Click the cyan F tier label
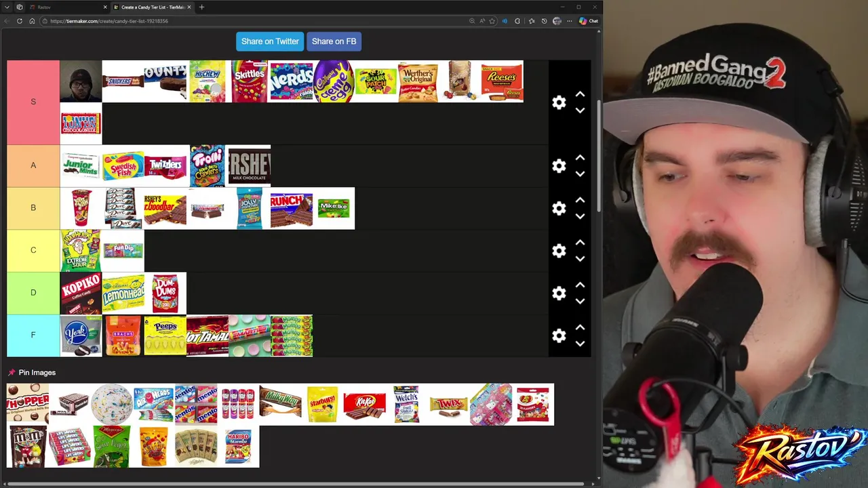The width and height of the screenshot is (868, 488). point(33,335)
